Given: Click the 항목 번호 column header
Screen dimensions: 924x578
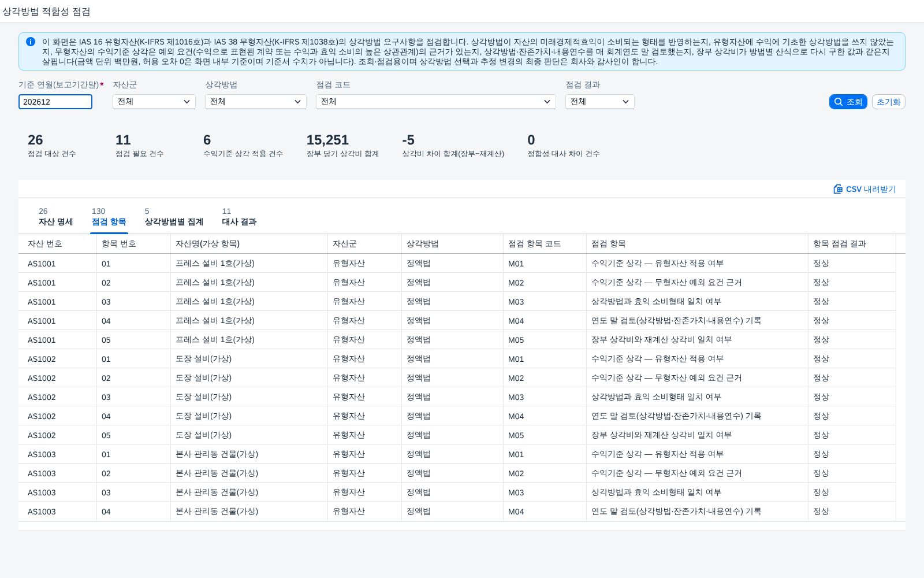Looking at the screenshot, I should click(134, 244).
